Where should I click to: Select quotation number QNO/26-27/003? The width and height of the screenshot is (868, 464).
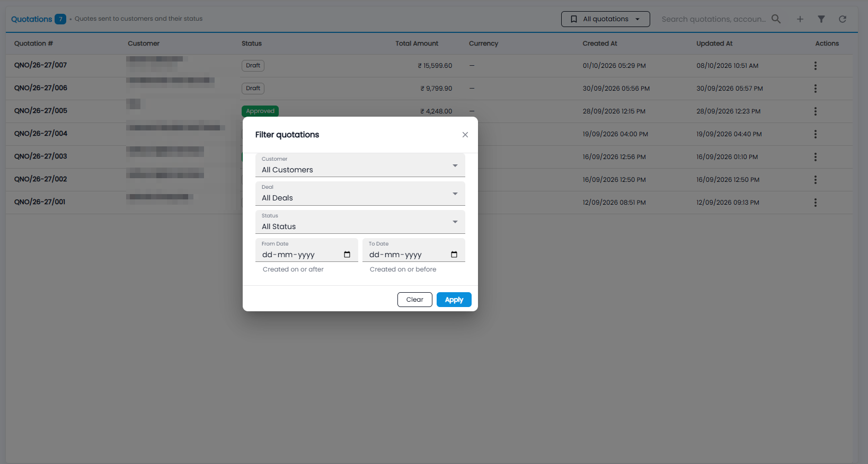pos(41,156)
